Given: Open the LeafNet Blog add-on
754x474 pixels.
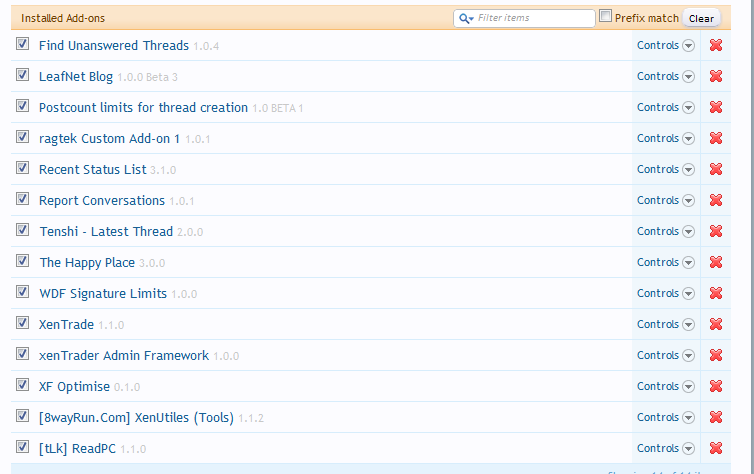Looking at the screenshot, I should pos(75,77).
